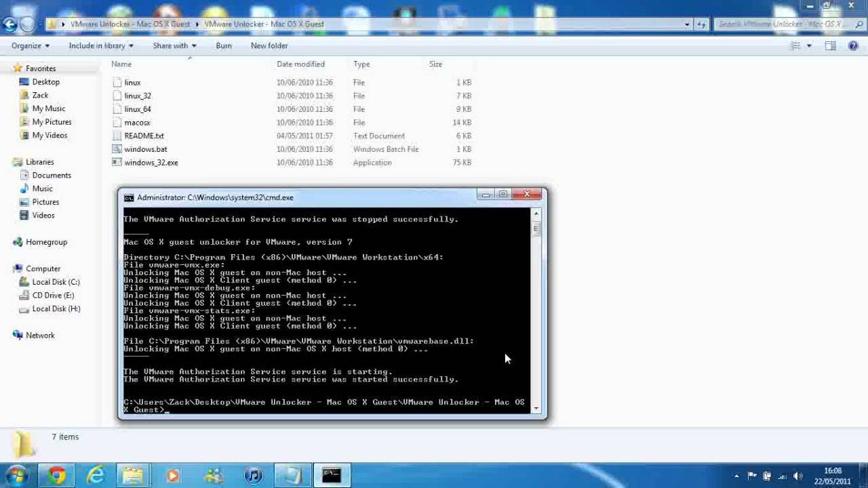Open iTunes from the taskbar

pyautogui.click(x=253, y=475)
